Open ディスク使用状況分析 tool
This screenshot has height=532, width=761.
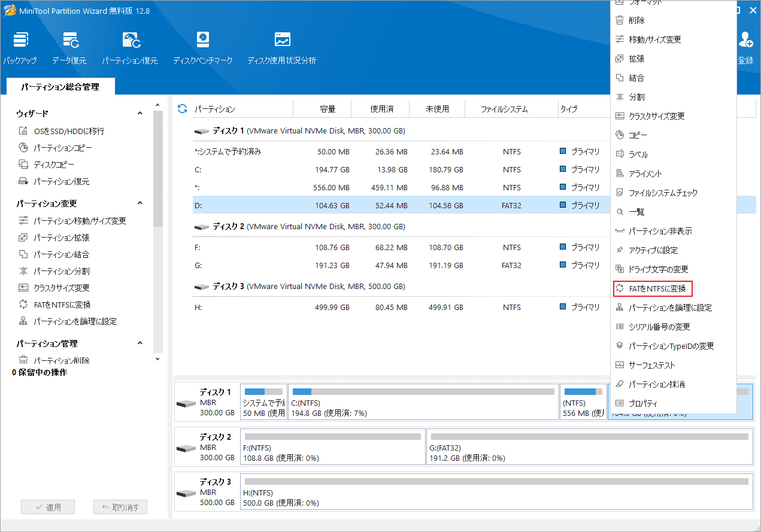click(x=282, y=48)
